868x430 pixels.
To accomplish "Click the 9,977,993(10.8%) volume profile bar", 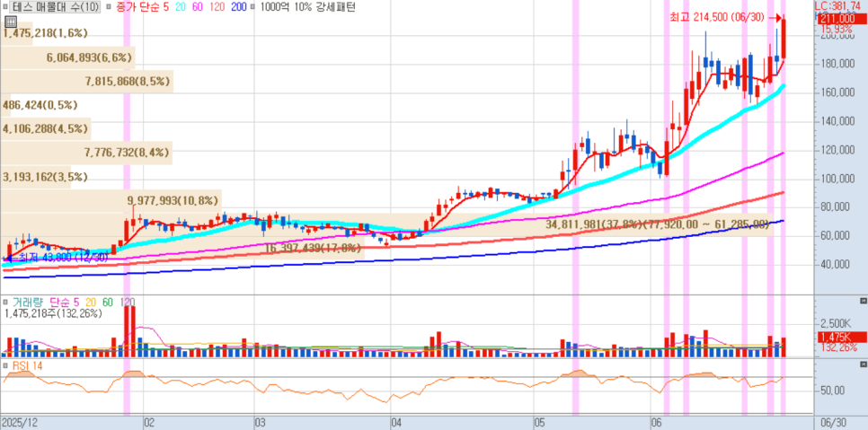I will (x=111, y=200).
